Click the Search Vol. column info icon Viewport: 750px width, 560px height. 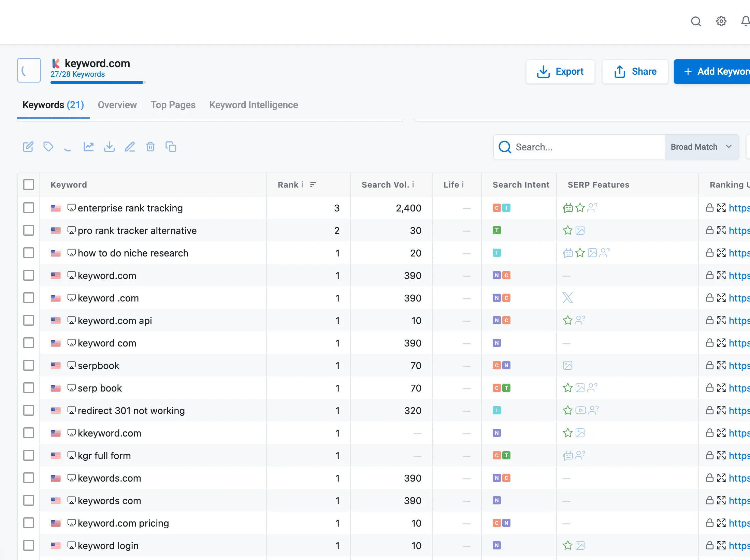[x=413, y=185]
